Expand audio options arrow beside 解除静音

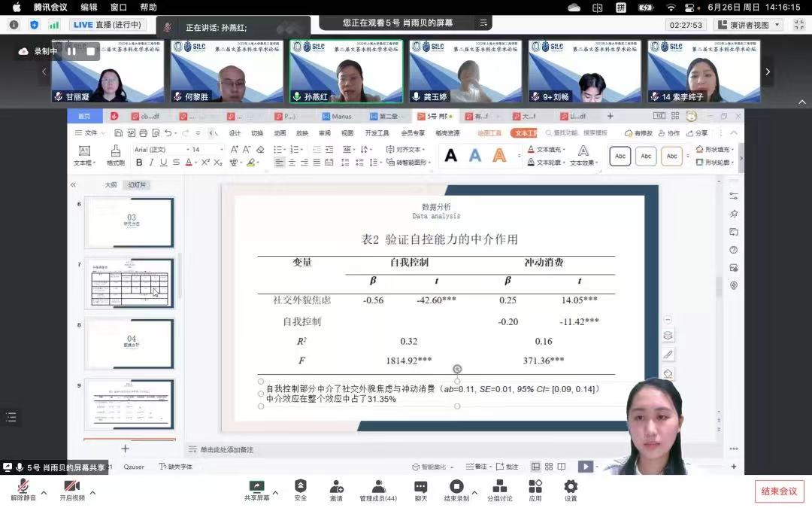click(44, 494)
